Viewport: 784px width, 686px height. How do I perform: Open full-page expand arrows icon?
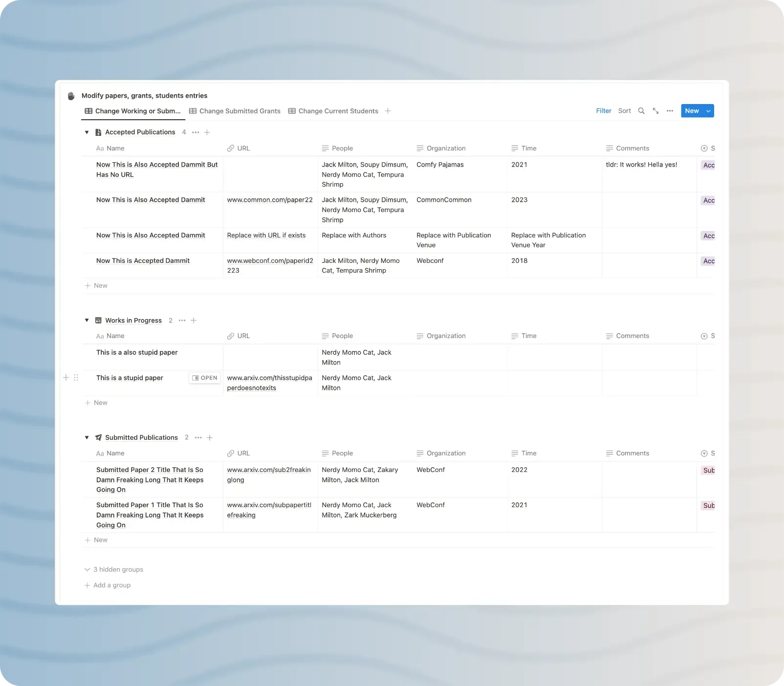point(655,111)
